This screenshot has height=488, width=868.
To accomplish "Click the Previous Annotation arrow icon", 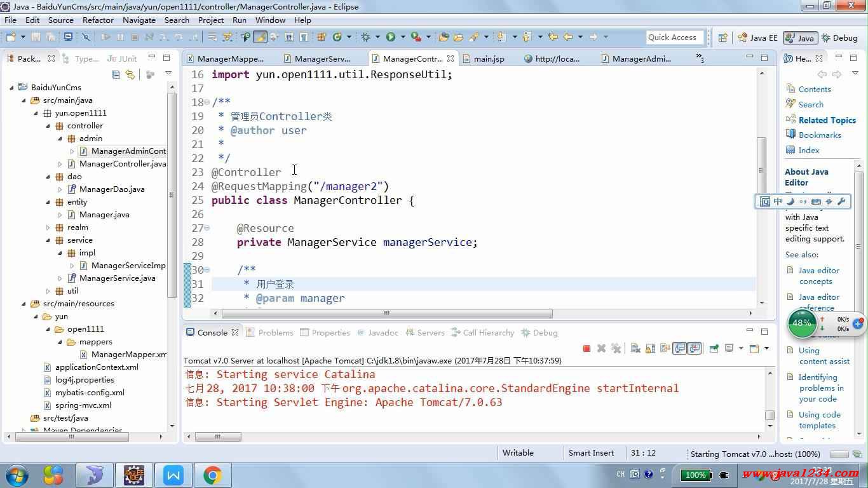I will point(526,37).
